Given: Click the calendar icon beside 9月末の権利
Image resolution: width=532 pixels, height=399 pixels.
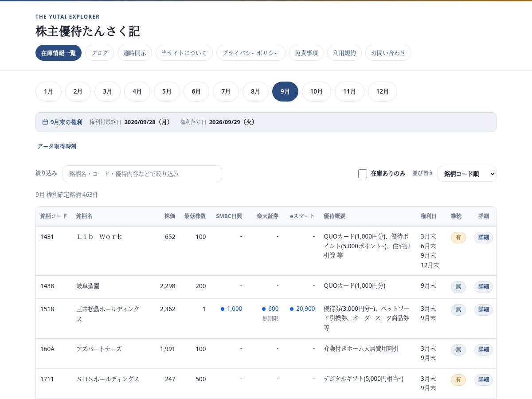Looking at the screenshot, I should tap(45, 122).
